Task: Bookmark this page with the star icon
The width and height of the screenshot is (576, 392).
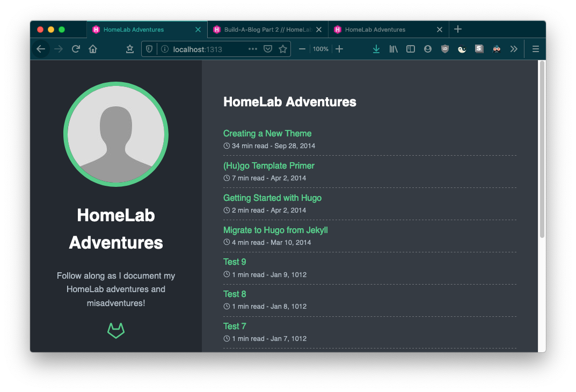Action: (283, 49)
